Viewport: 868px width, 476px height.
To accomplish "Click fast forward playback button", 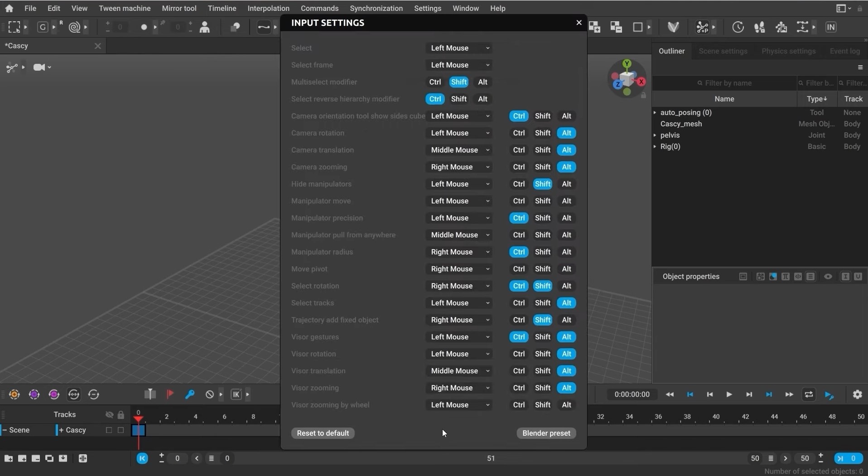I will [x=789, y=394].
